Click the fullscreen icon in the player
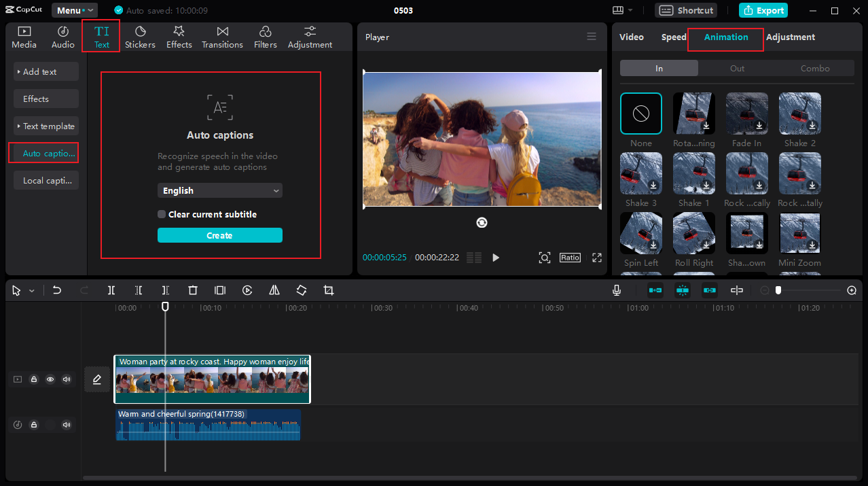 click(597, 258)
